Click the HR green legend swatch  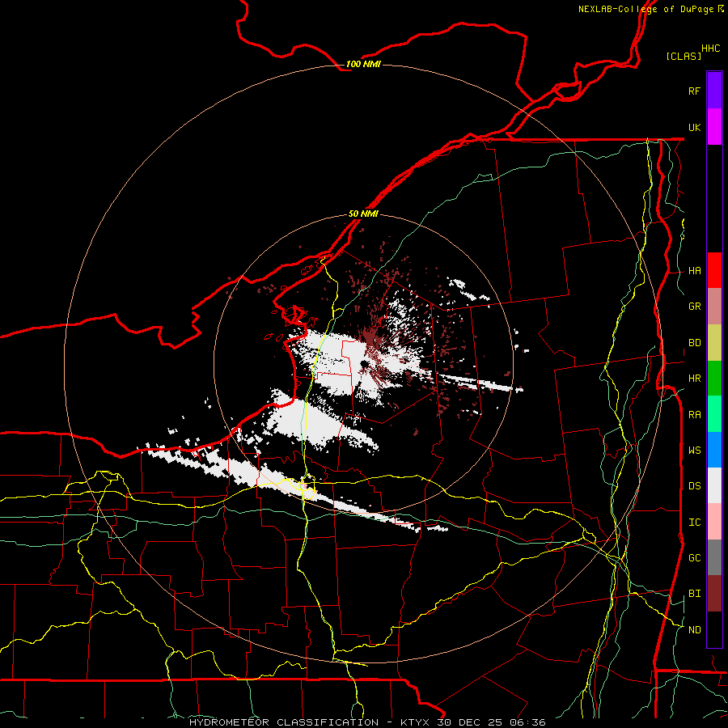point(714,379)
